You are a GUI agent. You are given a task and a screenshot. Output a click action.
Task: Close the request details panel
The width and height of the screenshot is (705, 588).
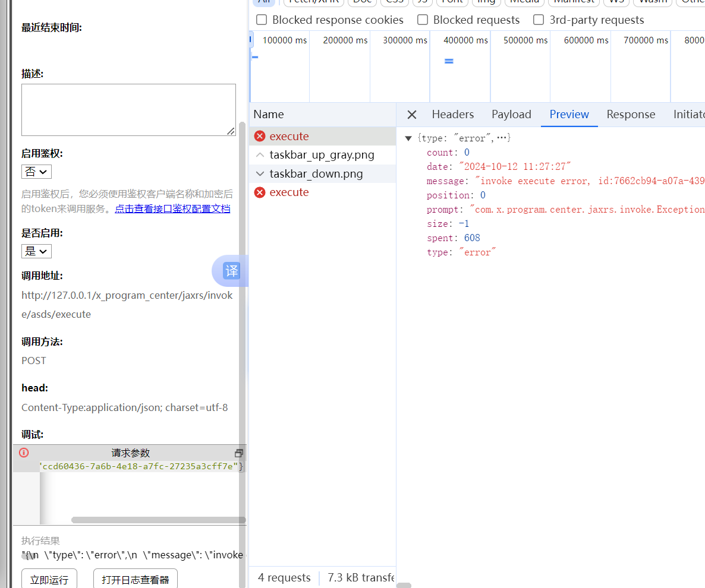[x=412, y=115]
